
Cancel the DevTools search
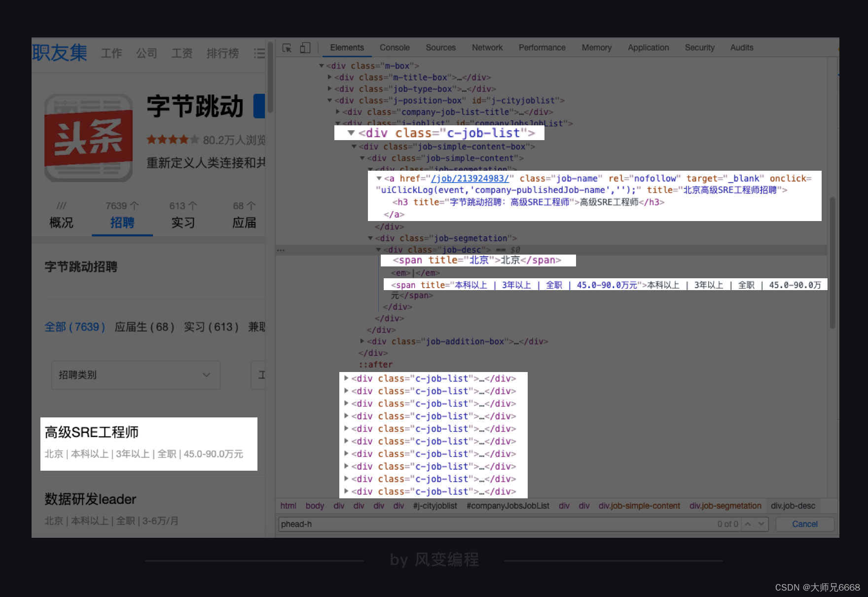(805, 524)
